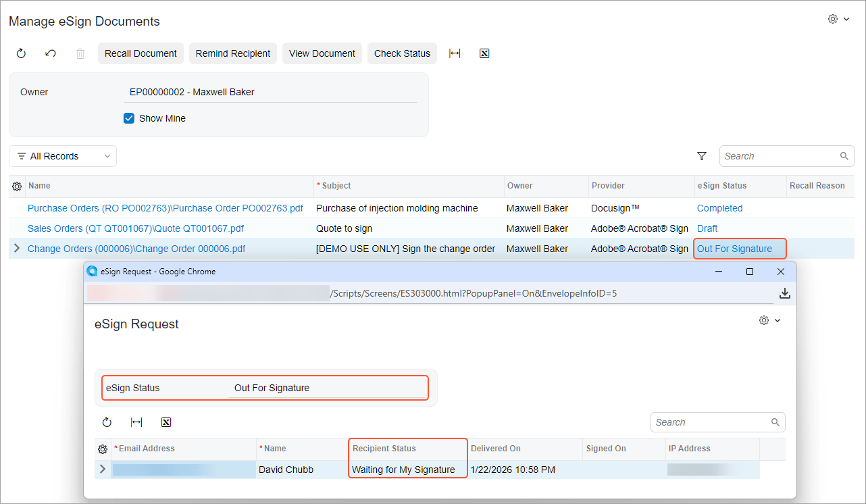
Task: Click the Refresh icon in main toolbar
Action: click(x=21, y=53)
